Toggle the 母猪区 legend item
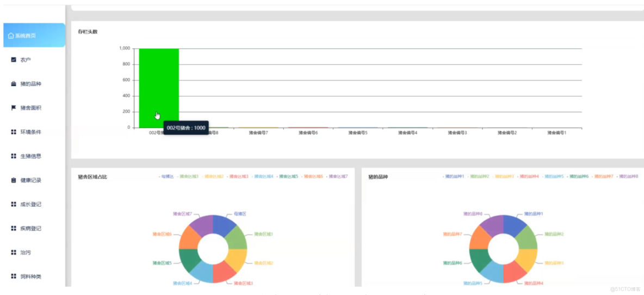Viewport: 644px width, 295px height. click(x=166, y=177)
